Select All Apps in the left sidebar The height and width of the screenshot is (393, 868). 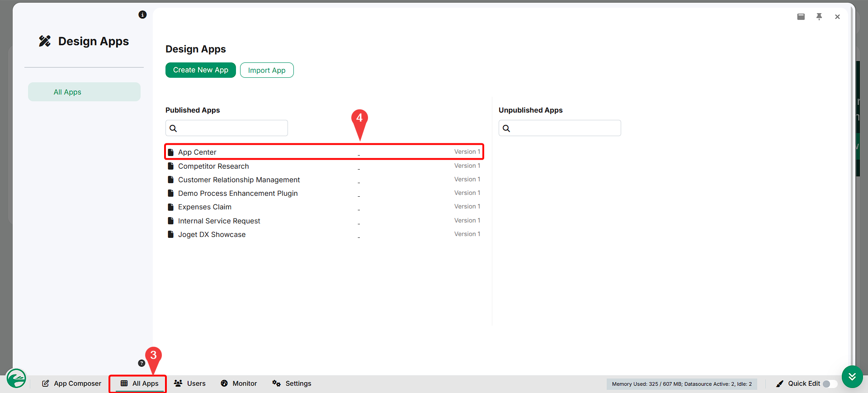(84, 92)
